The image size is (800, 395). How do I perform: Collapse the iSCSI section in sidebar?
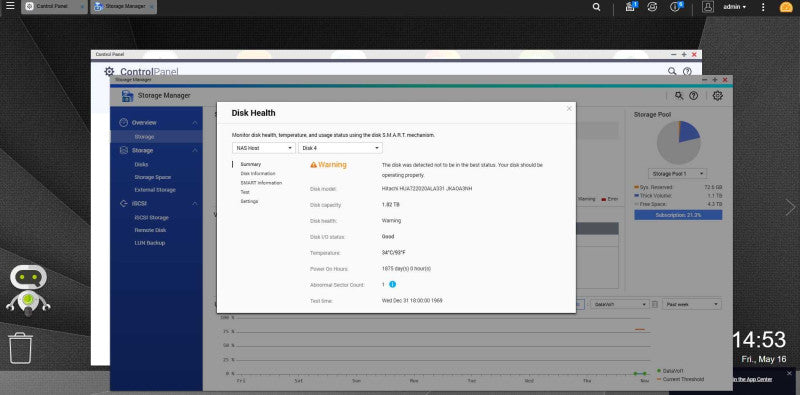click(195, 204)
